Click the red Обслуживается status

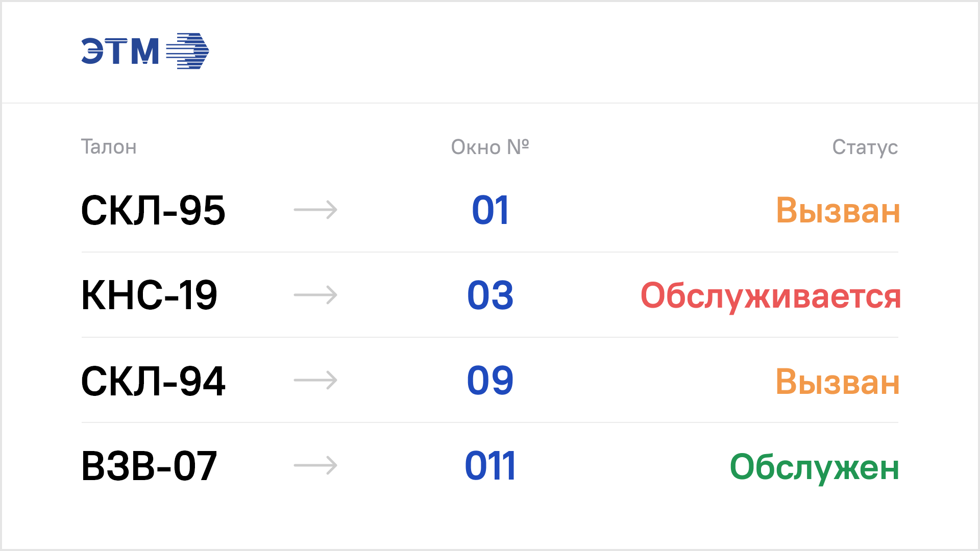770,297
